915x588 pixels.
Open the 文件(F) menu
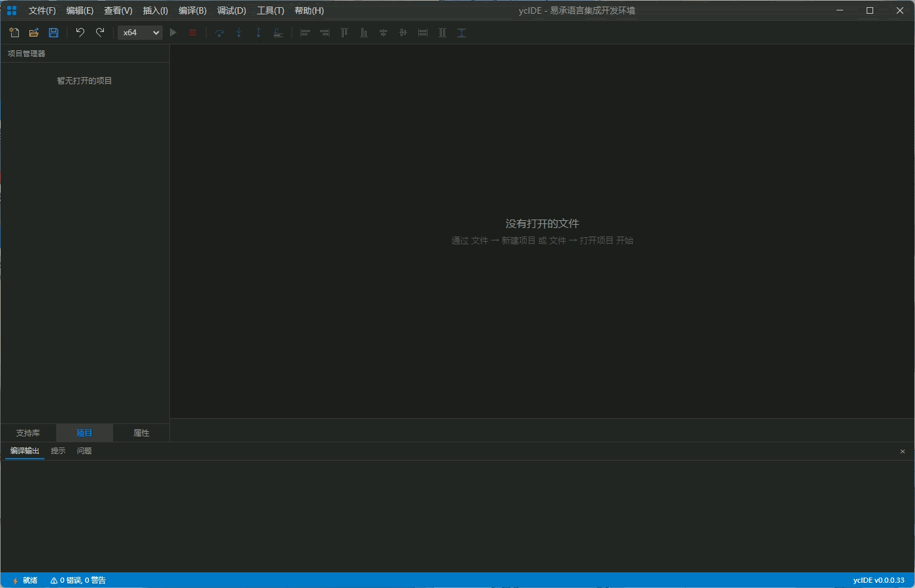pyautogui.click(x=42, y=10)
